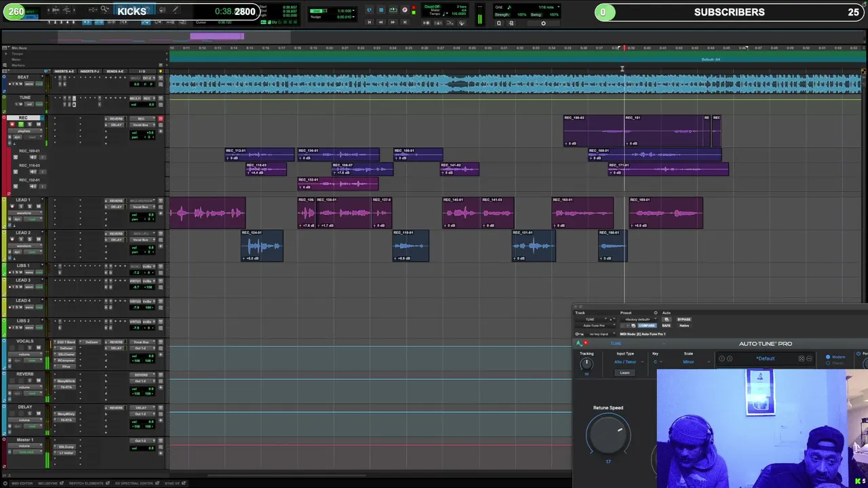Click the Learn button in Auto-Tune
The width and height of the screenshot is (868, 488).
tap(625, 373)
